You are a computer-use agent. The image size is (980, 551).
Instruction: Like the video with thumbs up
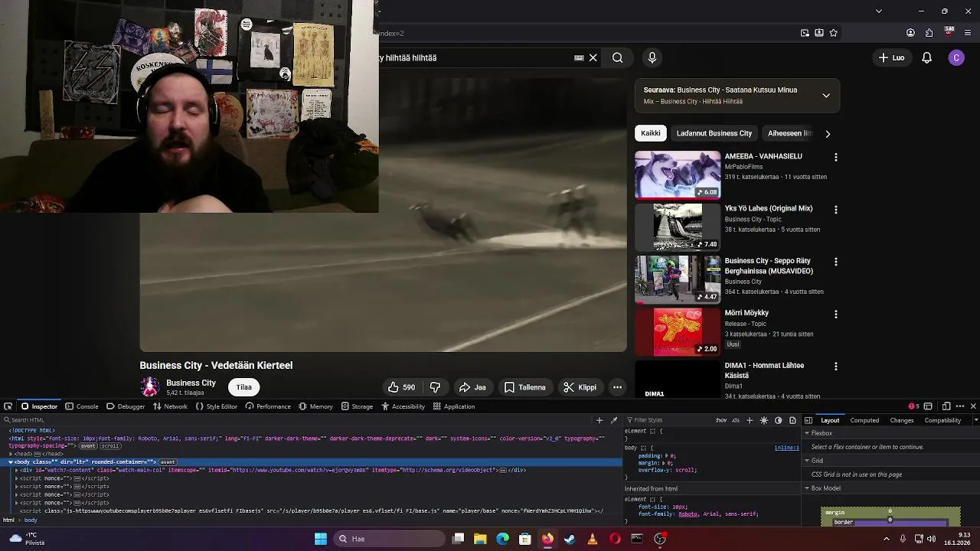click(x=402, y=387)
